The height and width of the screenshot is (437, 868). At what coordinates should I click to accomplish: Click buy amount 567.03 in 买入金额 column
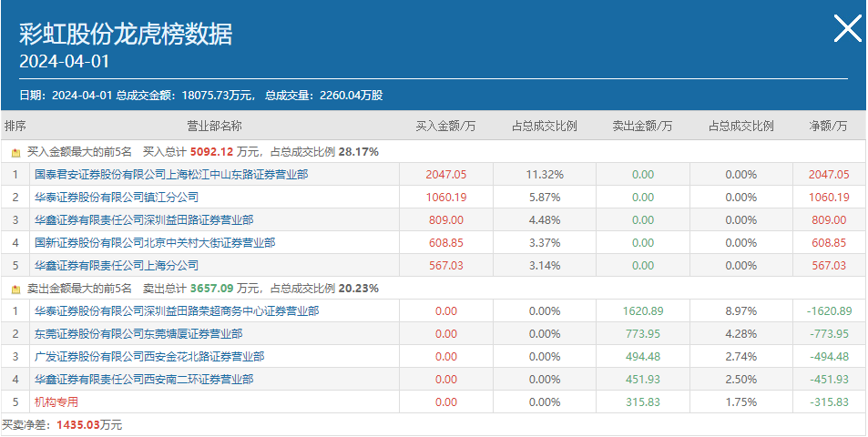(x=446, y=265)
